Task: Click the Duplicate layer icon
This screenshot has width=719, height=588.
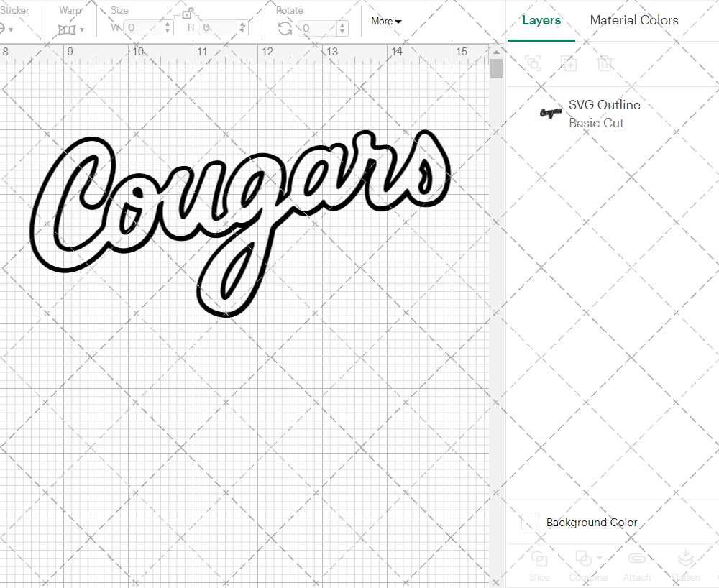Action: click(569, 63)
